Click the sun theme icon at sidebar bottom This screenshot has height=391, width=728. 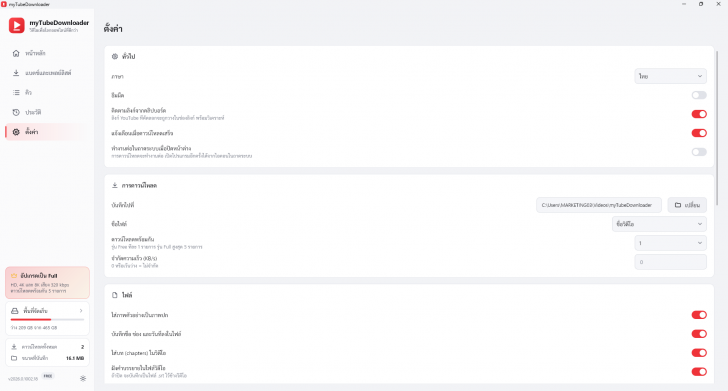coord(83,378)
